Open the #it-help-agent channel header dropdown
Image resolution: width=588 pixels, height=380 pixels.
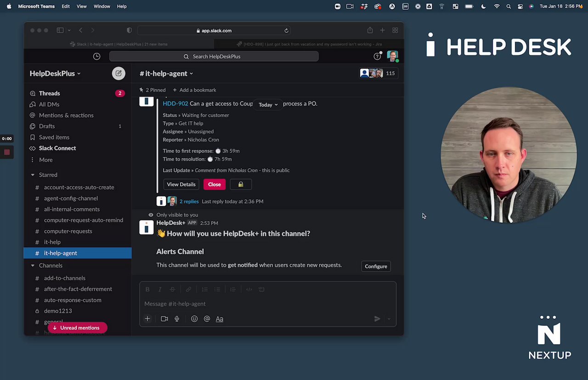(x=166, y=74)
